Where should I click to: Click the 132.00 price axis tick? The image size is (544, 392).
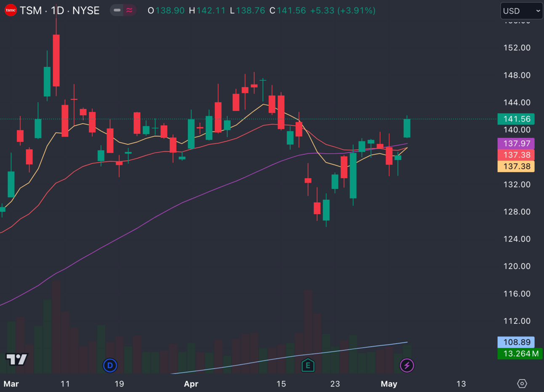pos(517,184)
